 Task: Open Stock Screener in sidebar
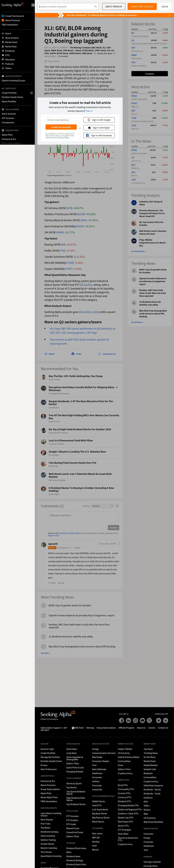tap(9, 114)
